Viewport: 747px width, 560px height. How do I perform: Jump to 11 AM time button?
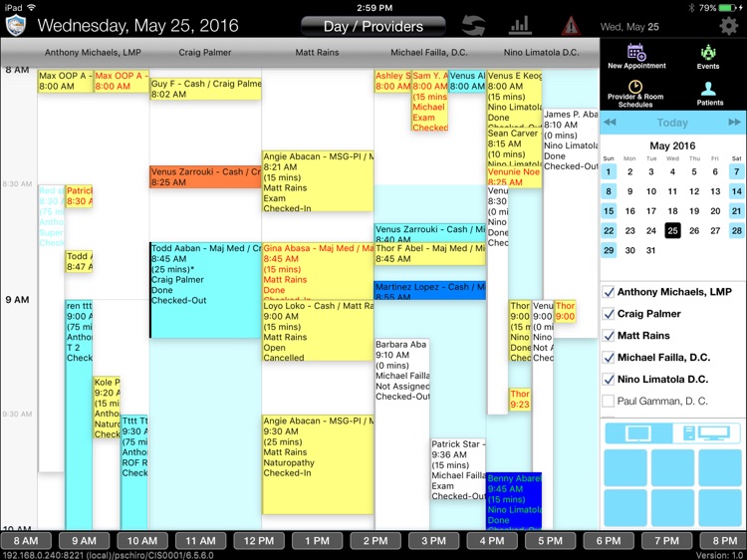200,541
